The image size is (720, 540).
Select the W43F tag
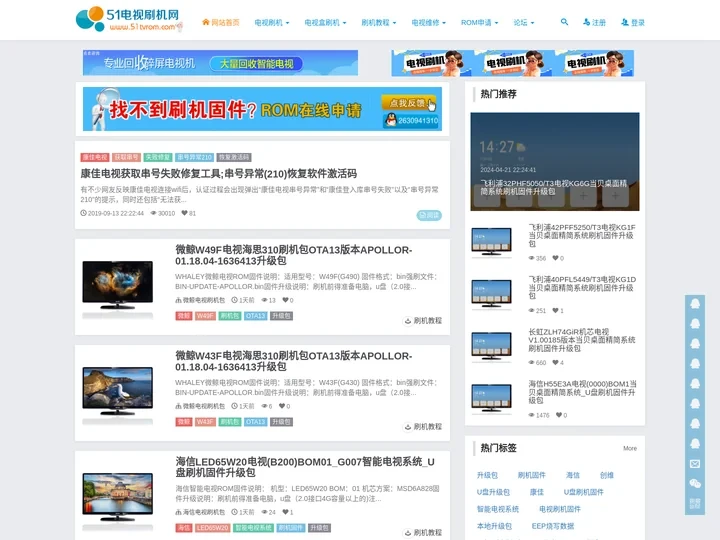205,422
